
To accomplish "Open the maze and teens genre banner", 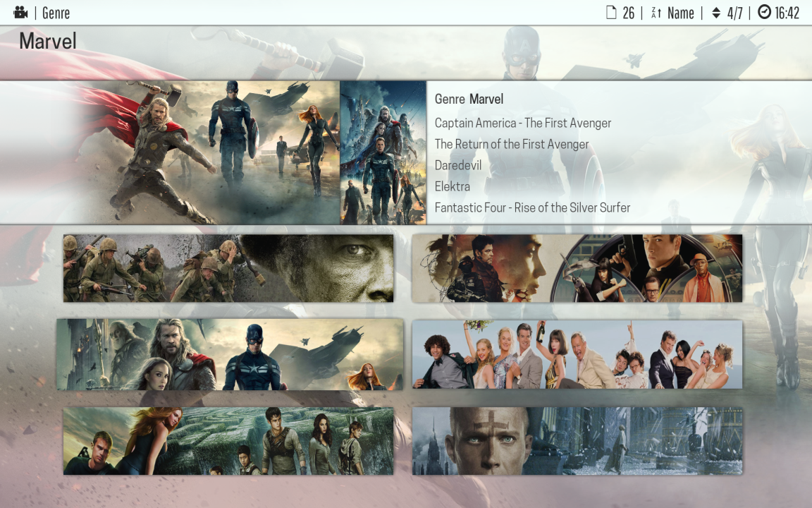I will (x=228, y=441).
